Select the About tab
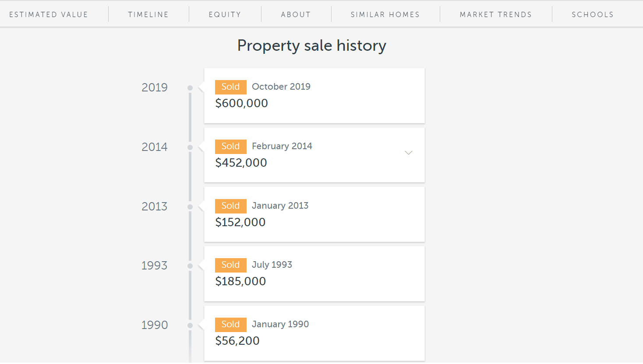 [x=296, y=14]
